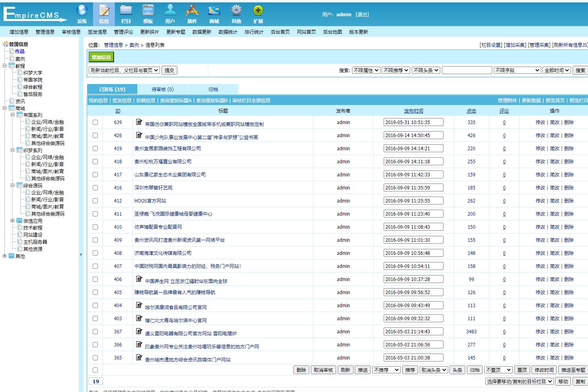588x392 pixels.
Task: Click the 退出 logout link
Action: click(362, 15)
